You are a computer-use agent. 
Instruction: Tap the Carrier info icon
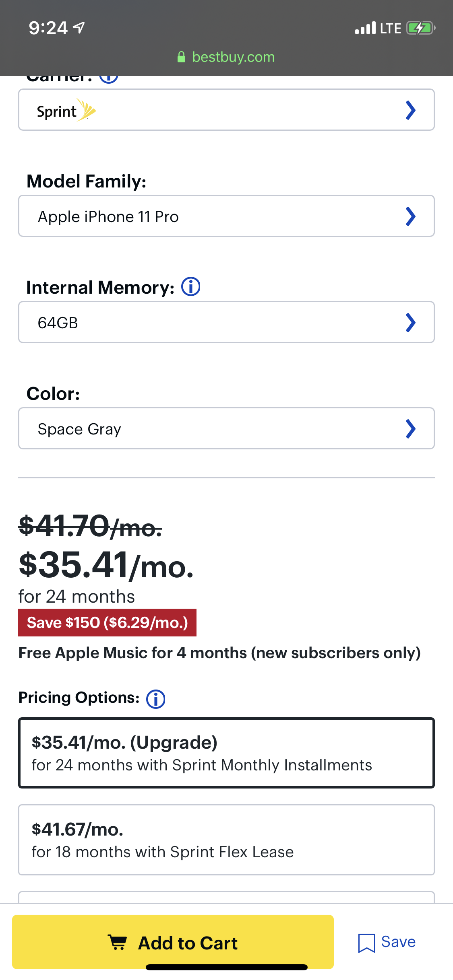109,78
